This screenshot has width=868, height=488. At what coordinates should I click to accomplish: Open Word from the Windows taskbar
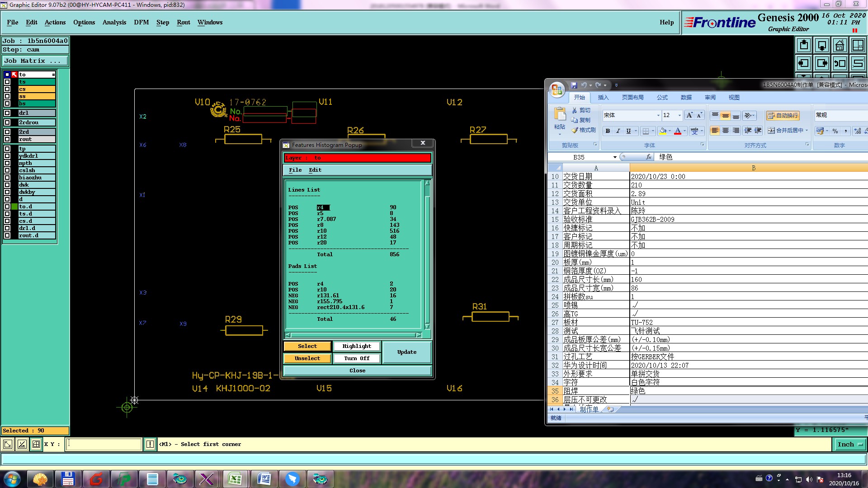click(x=264, y=479)
